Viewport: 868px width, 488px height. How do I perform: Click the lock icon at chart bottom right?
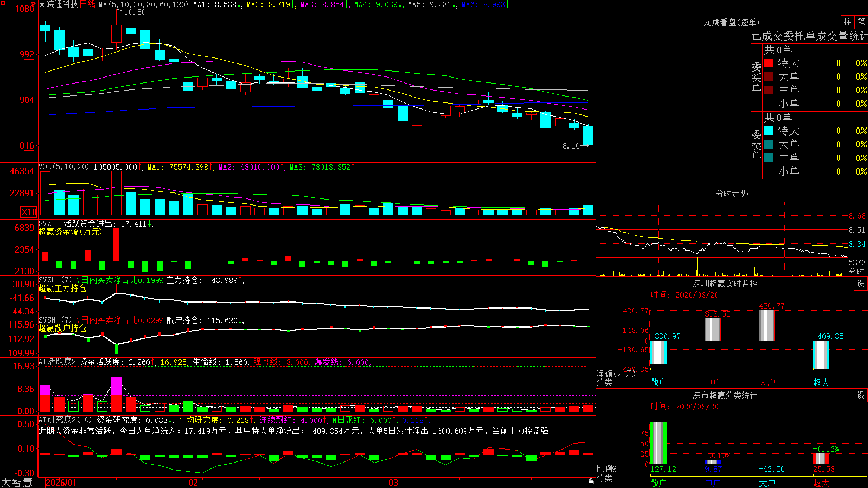tap(591, 481)
